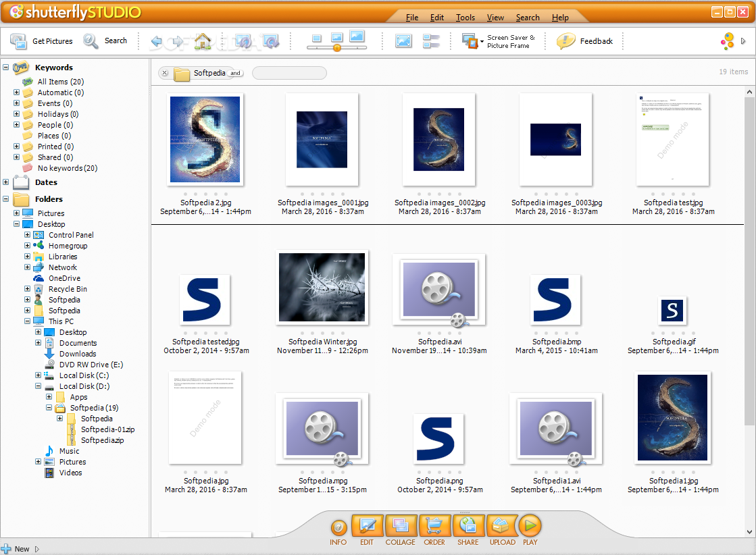The height and width of the screenshot is (555, 756).
Task: Select Softpedia 2.jpg thumbnail
Action: pos(205,139)
